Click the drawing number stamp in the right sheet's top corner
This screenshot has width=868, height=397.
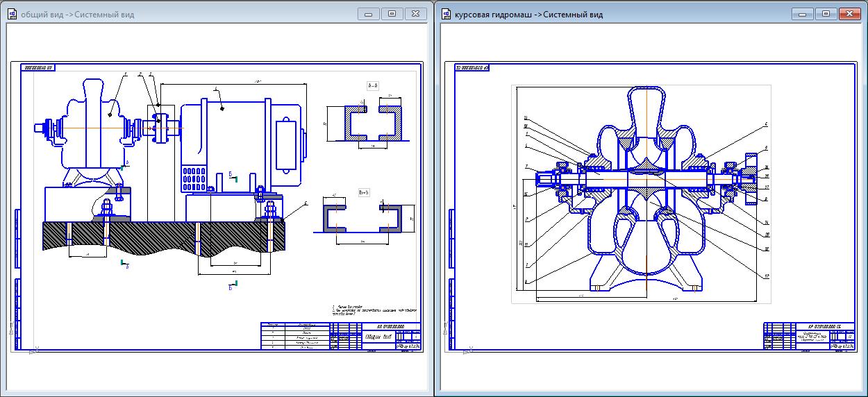(x=473, y=67)
